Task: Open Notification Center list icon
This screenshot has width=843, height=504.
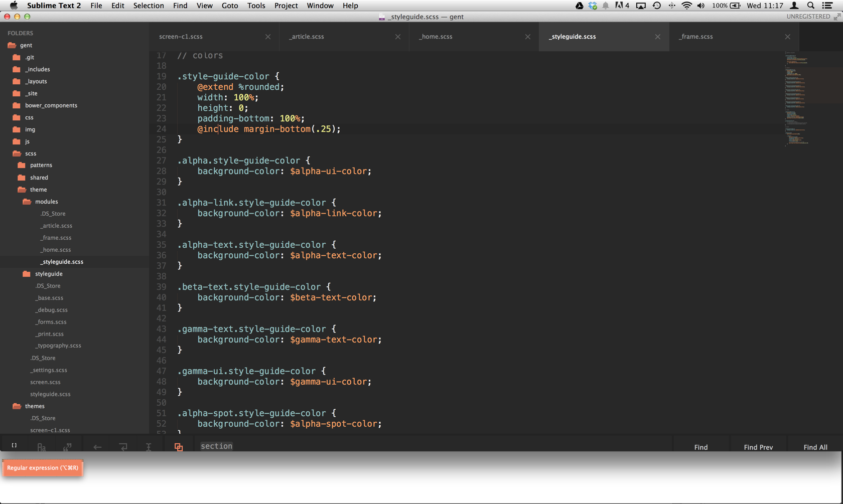Action: click(x=827, y=6)
